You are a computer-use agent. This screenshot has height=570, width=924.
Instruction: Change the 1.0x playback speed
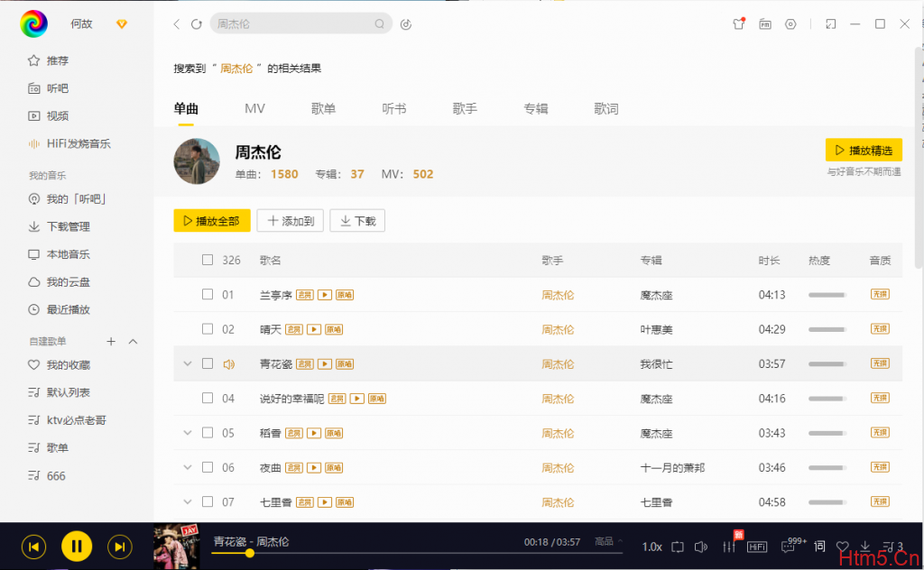coord(651,547)
